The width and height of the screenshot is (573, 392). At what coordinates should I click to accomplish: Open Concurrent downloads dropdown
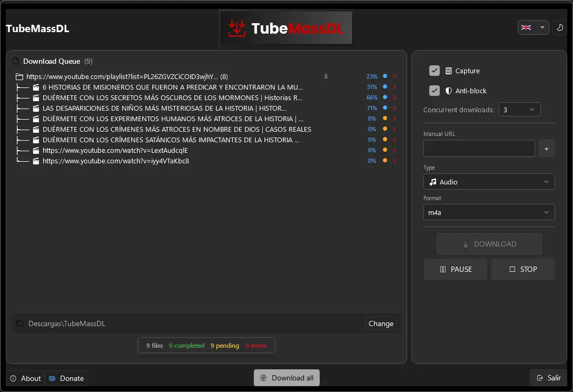(x=519, y=110)
